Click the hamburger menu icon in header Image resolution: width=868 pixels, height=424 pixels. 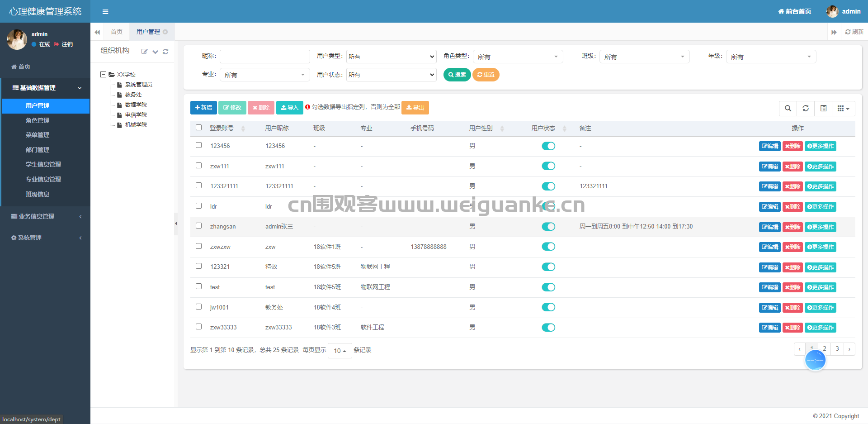click(105, 12)
